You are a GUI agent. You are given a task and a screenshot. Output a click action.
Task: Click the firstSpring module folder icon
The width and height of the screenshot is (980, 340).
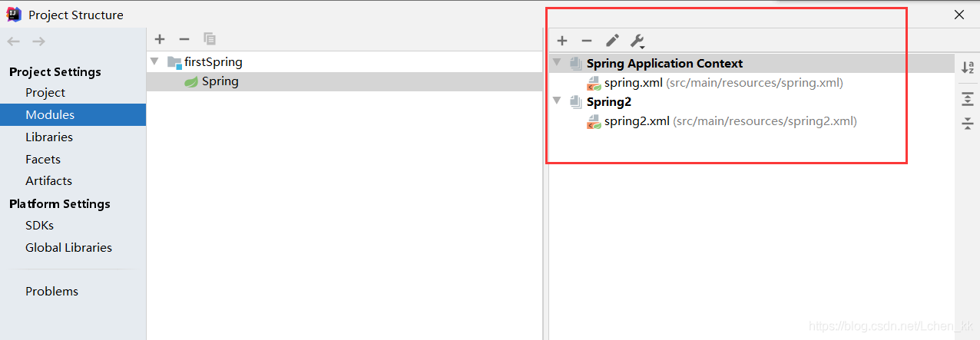pos(174,62)
